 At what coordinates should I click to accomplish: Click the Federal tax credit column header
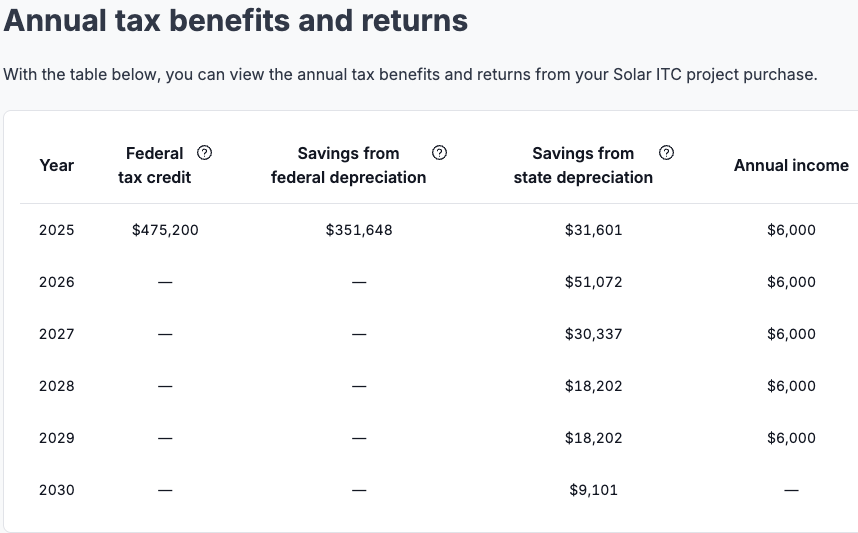click(154, 165)
